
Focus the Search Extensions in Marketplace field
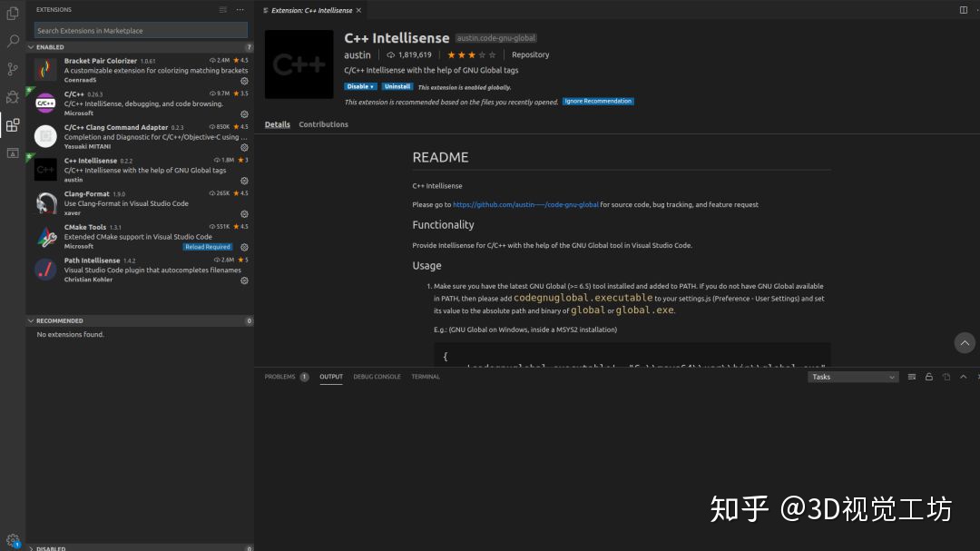[141, 30]
